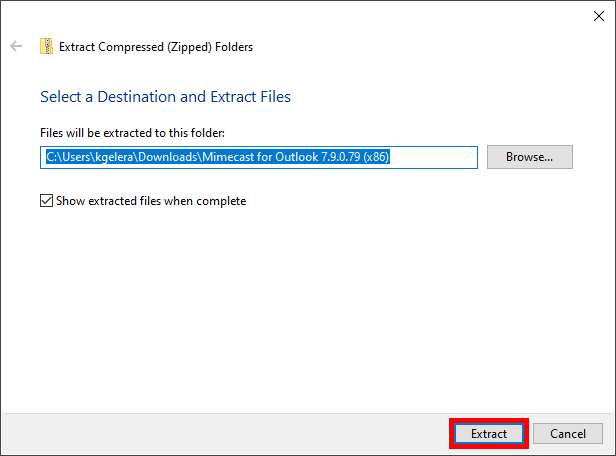Click 'Extract Compressed (Zipped) Folders' title text
Viewport: 616px width, 456px height.
(x=156, y=47)
